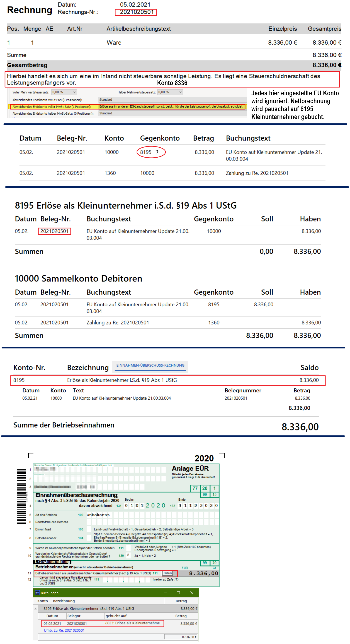
Task: Click field 120 containing value 2
Action: point(128,555)
